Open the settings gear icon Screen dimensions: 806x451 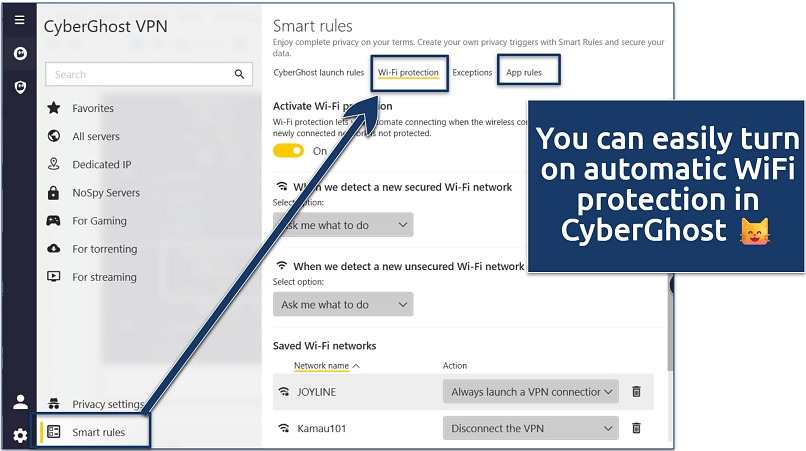point(20,436)
